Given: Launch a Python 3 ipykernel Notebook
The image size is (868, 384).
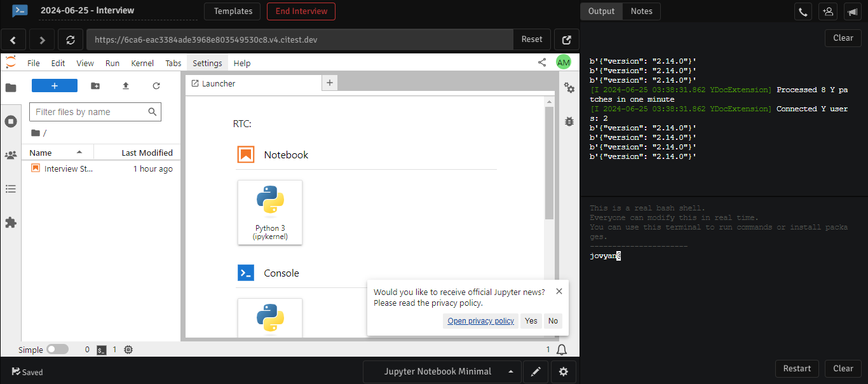Looking at the screenshot, I should pos(270,212).
